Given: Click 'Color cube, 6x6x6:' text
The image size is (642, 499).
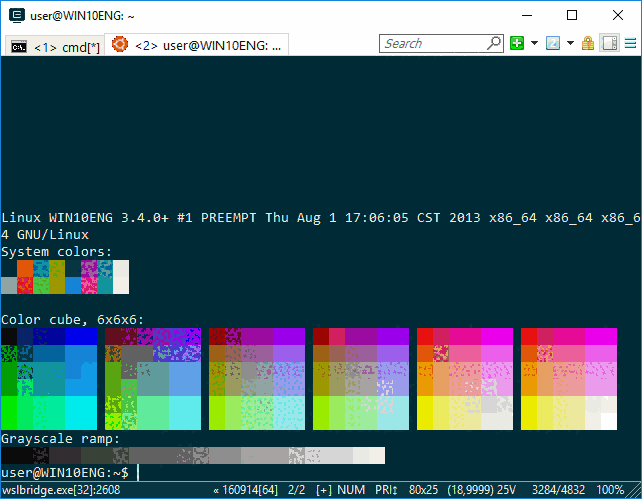Looking at the screenshot, I should (72, 320).
